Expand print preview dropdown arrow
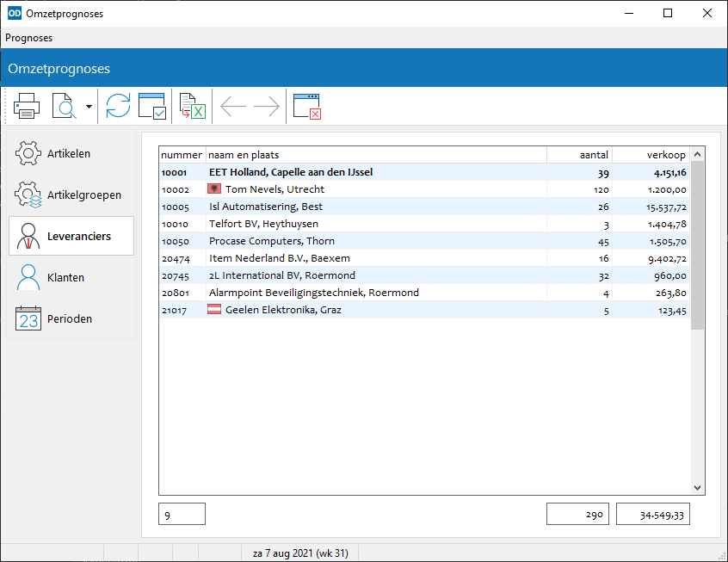 tap(89, 107)
